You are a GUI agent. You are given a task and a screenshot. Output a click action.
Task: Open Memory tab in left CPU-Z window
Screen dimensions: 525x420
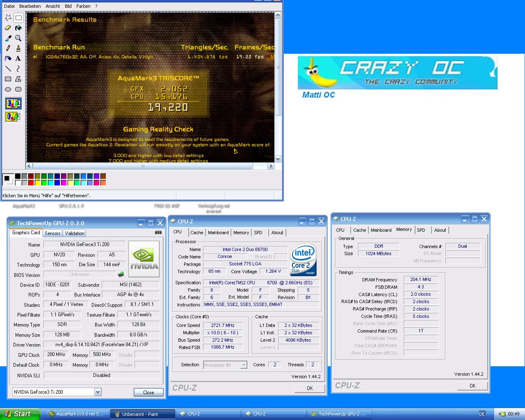241,233
